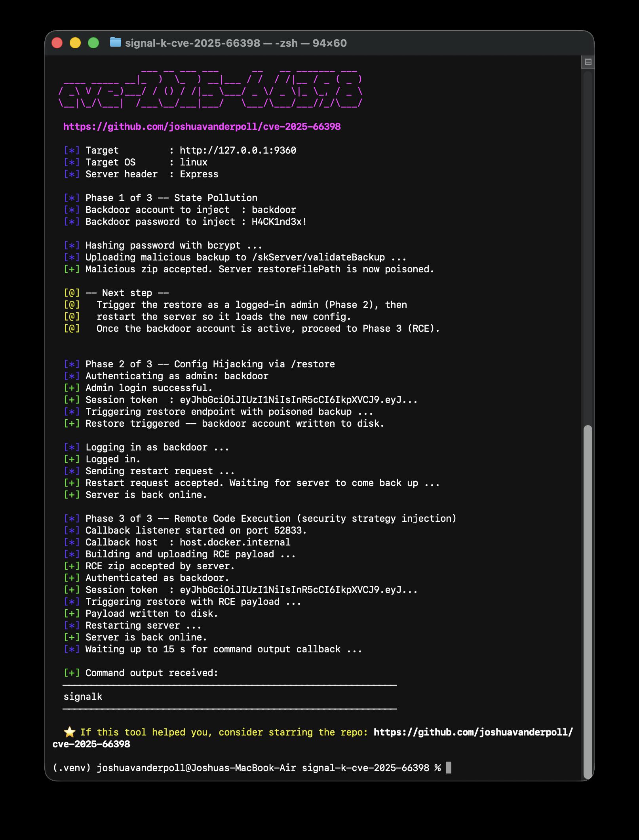Click 'Payload written to disk.' line

pos(141,614)
